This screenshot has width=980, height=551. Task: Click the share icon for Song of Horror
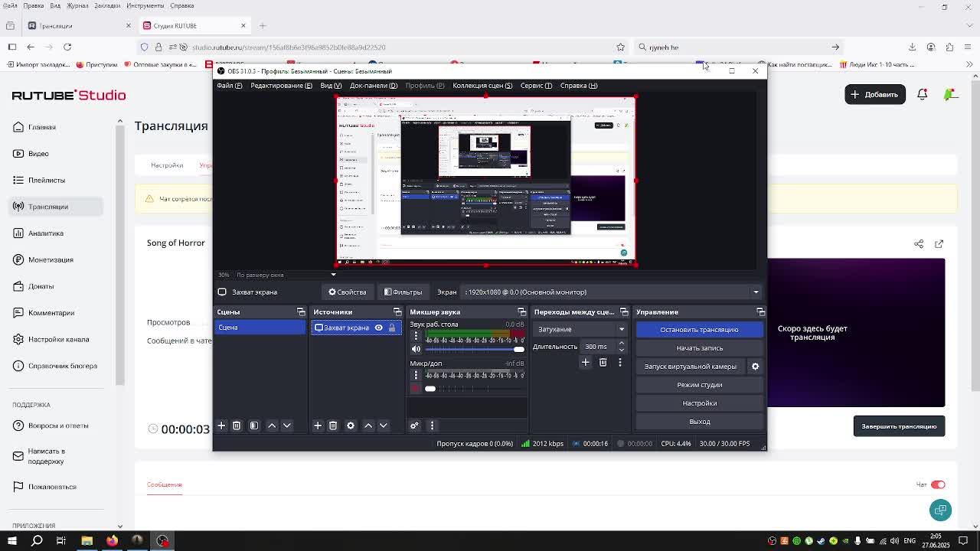click(919, 244)
